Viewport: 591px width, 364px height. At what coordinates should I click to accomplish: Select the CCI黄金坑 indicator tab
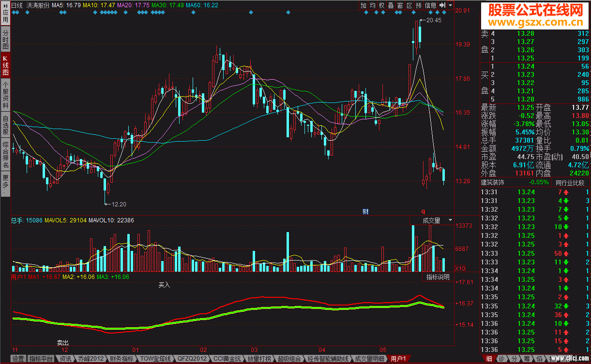pos(227,359)
